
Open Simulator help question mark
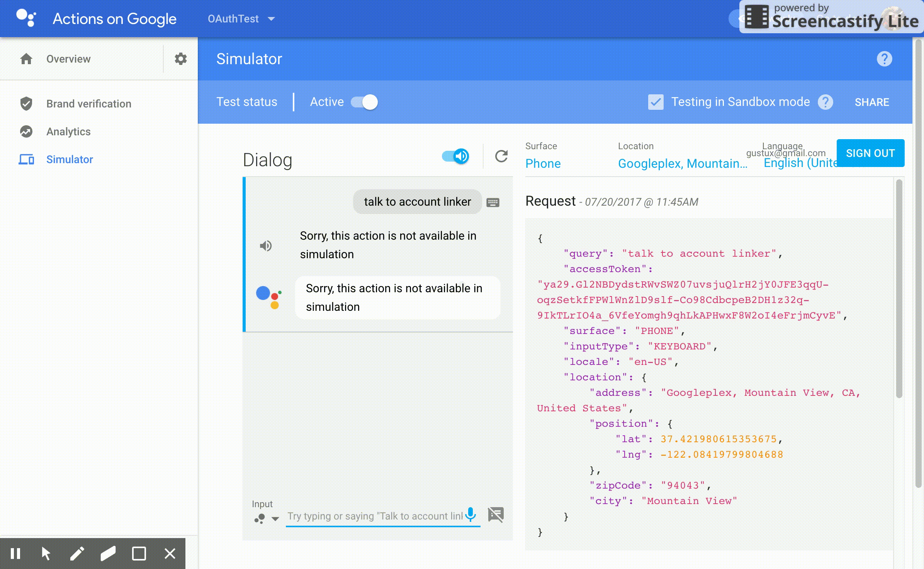[884, 59]
